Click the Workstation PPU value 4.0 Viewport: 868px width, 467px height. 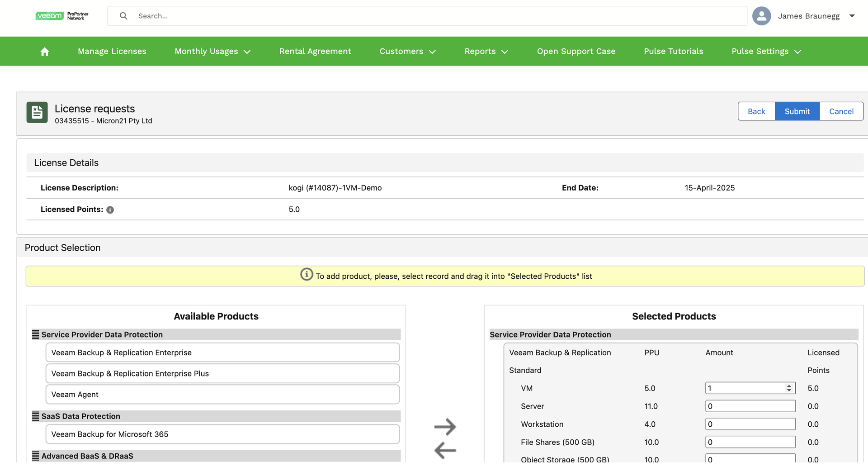[x=650, y=424]
